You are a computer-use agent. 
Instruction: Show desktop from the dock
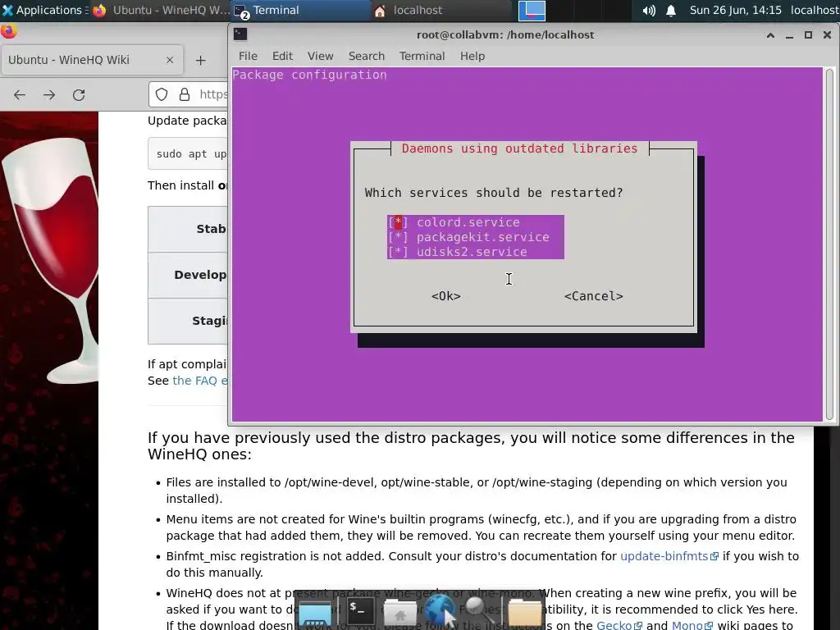(316, 612)
